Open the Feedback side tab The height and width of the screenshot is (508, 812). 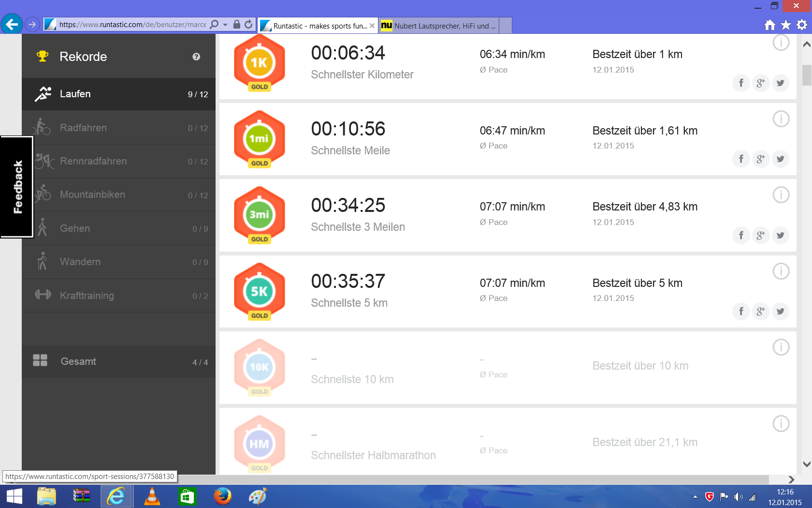pyautogui.click(x=17, y=187)
